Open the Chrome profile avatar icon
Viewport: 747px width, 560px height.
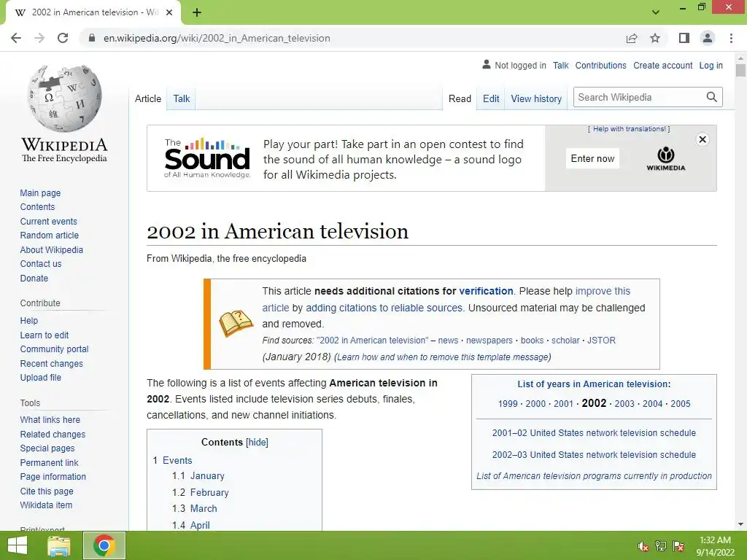tap(708, 38)
